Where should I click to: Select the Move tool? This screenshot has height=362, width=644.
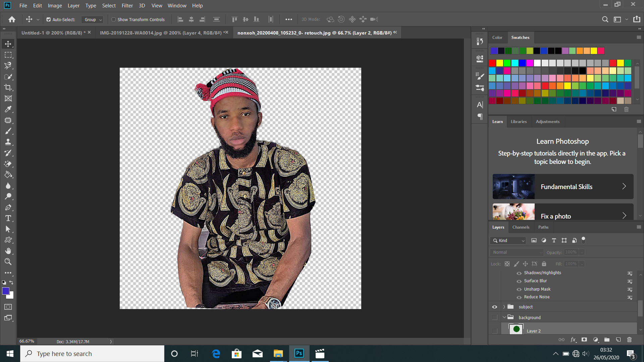pyautogui.click(x=8, y=44)
